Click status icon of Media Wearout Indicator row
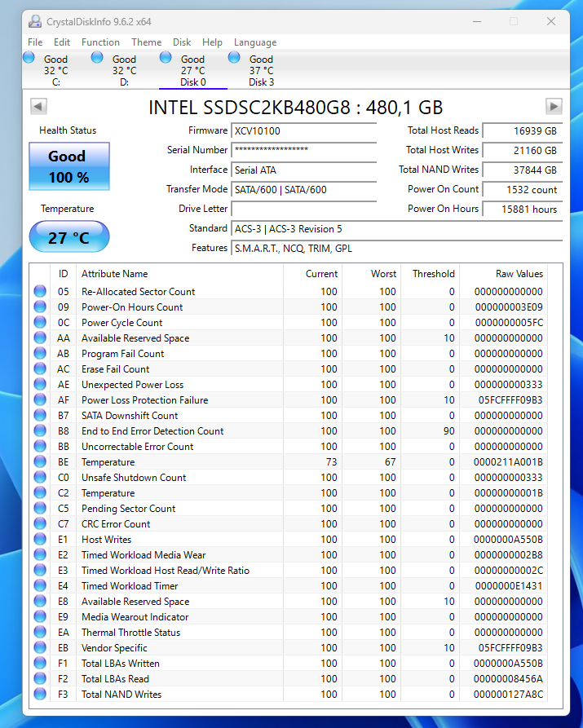Viewport: 583px width, 728px height. point(40,616)
